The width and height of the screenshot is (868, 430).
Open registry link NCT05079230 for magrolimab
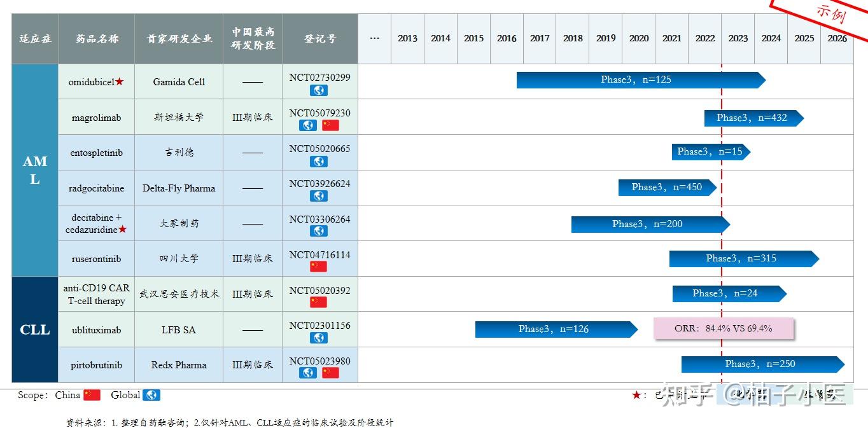coord(320,113)
